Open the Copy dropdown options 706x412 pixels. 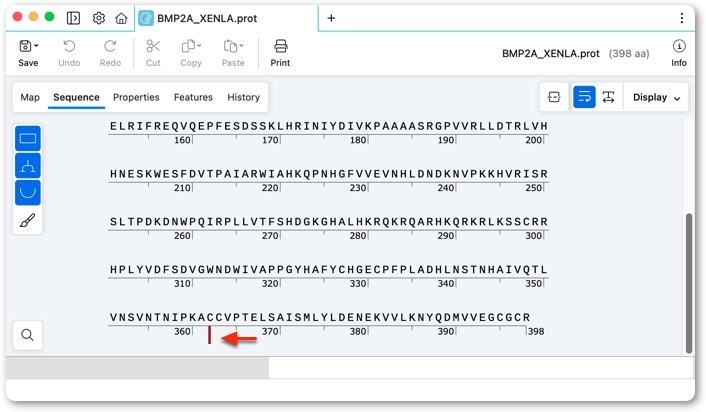click(x=199, y=45)
